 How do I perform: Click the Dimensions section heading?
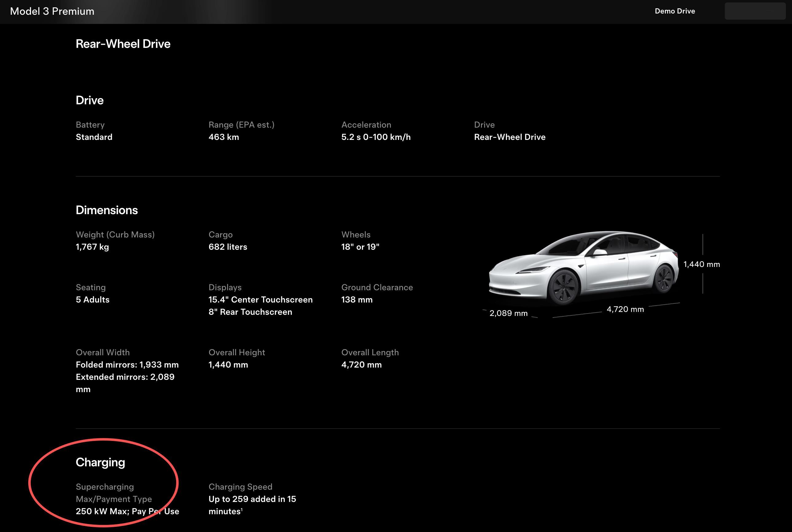tap(107, 210)
